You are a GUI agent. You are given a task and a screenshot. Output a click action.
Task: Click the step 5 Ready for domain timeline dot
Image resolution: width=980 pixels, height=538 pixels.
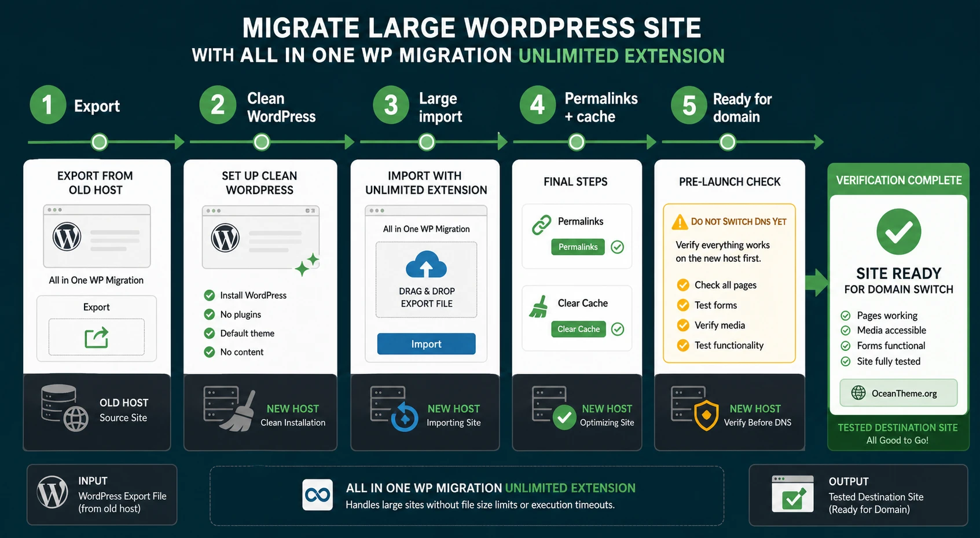click(x=728, y=142)
